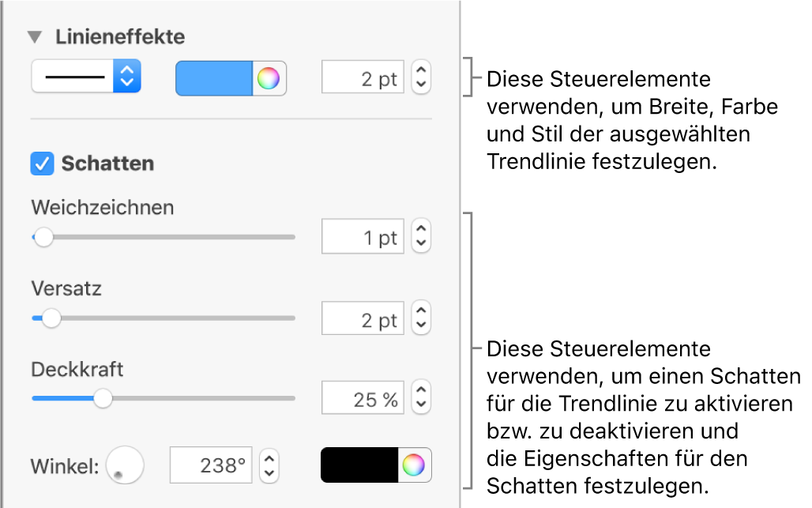Click the line width 2 pt field
Image resolution: width=812 pixels, height=508 pixels.
pyautogui.click(x=363, y=79)
